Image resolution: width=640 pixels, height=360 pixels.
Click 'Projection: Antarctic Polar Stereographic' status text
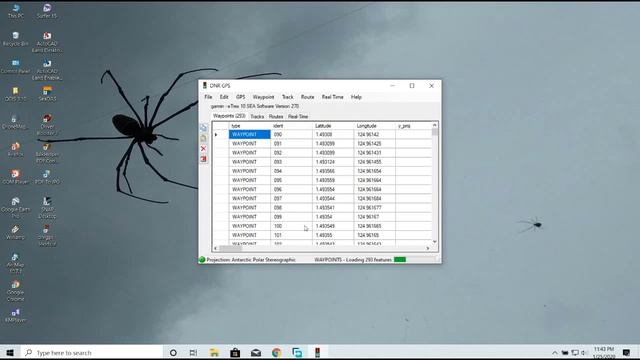coord(251,260)
